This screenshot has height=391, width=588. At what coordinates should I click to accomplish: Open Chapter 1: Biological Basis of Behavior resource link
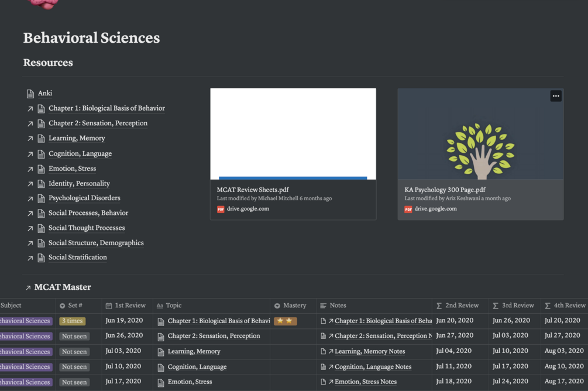coord(106,108)
